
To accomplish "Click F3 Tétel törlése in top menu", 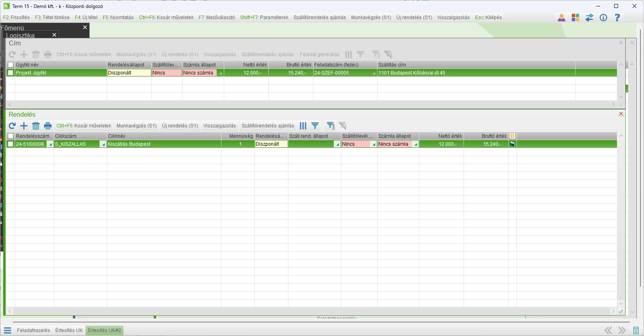I will [52, 18].
